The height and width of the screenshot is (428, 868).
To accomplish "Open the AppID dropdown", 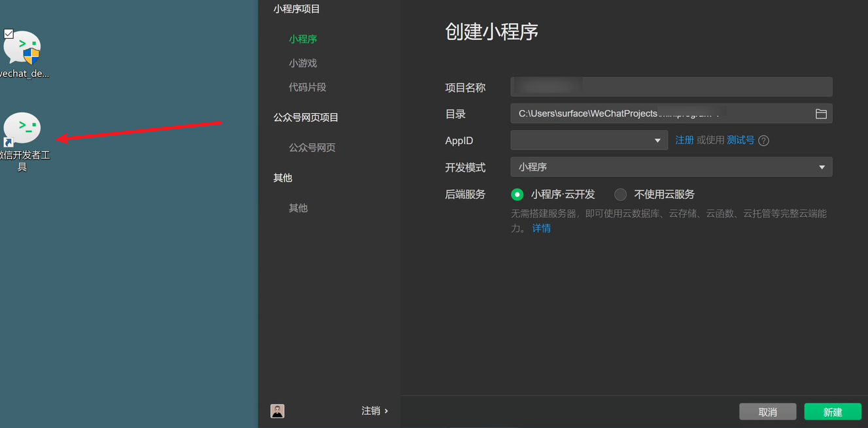I will [589, 140].
